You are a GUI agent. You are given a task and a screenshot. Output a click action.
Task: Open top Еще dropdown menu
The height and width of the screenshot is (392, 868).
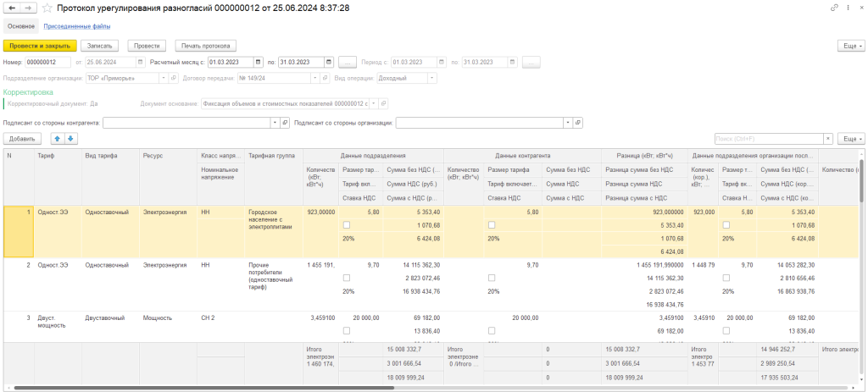coord(850,46)
